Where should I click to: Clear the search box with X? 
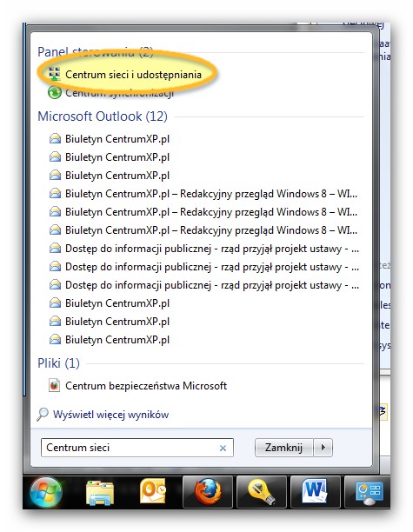tap(223, 448)
